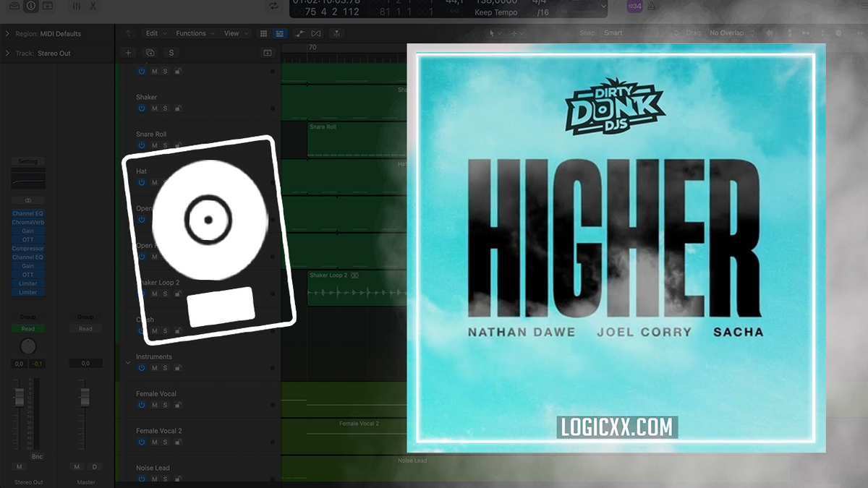Open the Snap Smart dropdown
868x488 pixels.
click(613, 33)
